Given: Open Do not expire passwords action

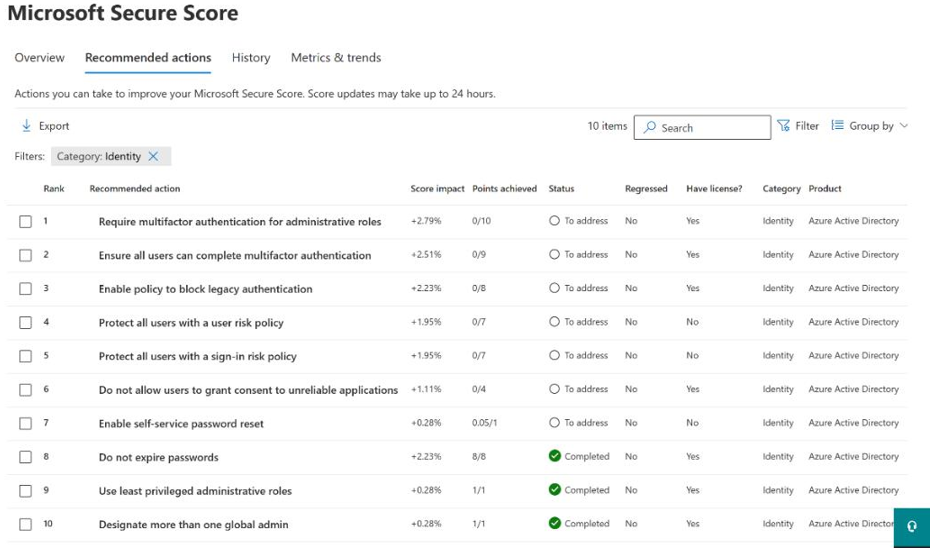Looking at the screenshot, I should (159, 458).
